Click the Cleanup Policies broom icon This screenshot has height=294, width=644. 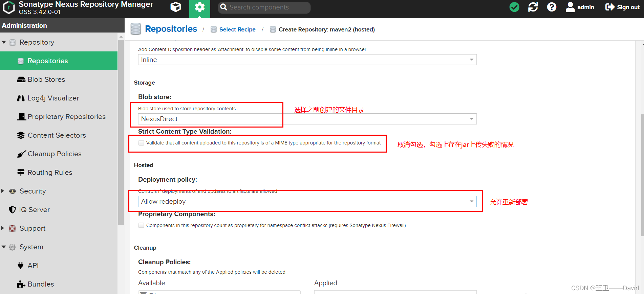(21, 154)
